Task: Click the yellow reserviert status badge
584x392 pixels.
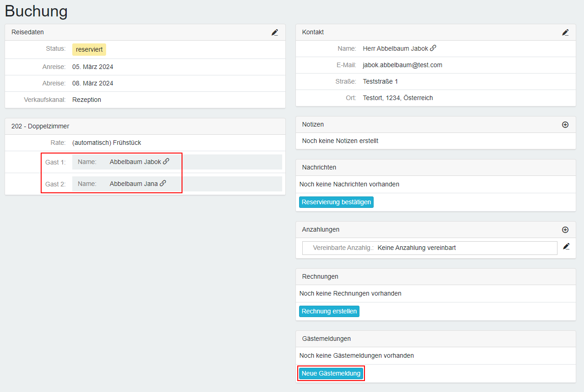Action: point(89,49)
